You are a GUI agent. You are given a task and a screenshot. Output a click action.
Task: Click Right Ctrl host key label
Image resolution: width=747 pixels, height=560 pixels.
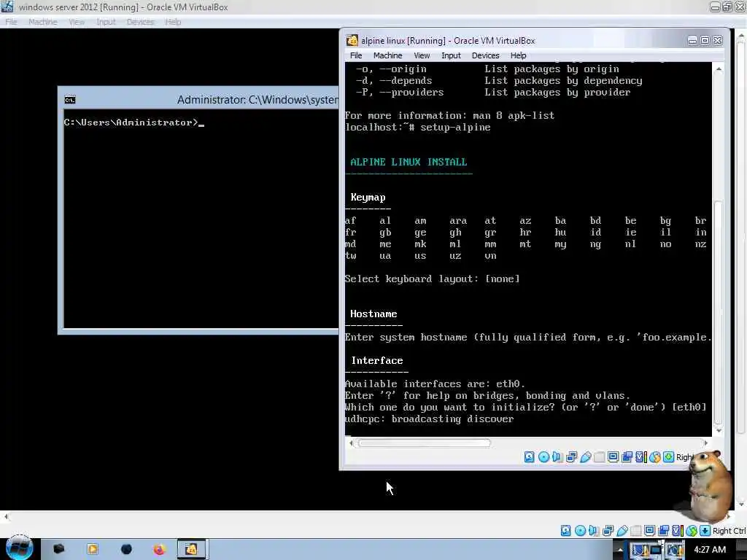(x=729, y=531)
